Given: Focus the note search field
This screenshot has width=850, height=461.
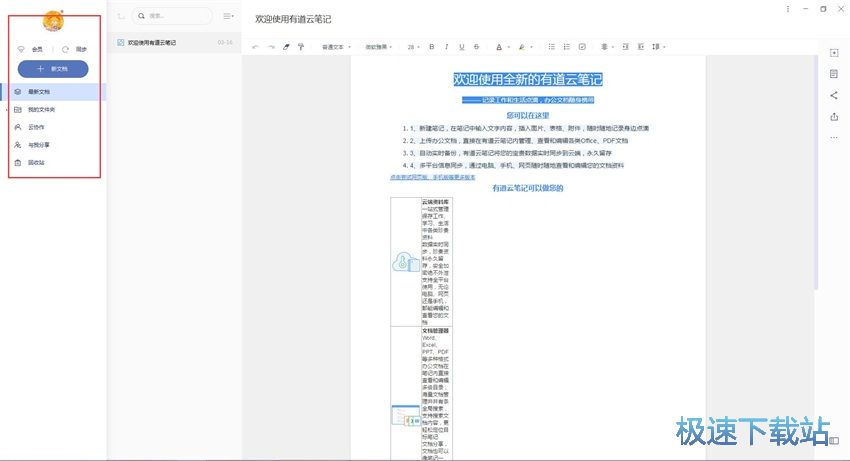Looking at the screenshot, I should coord(172,16).
